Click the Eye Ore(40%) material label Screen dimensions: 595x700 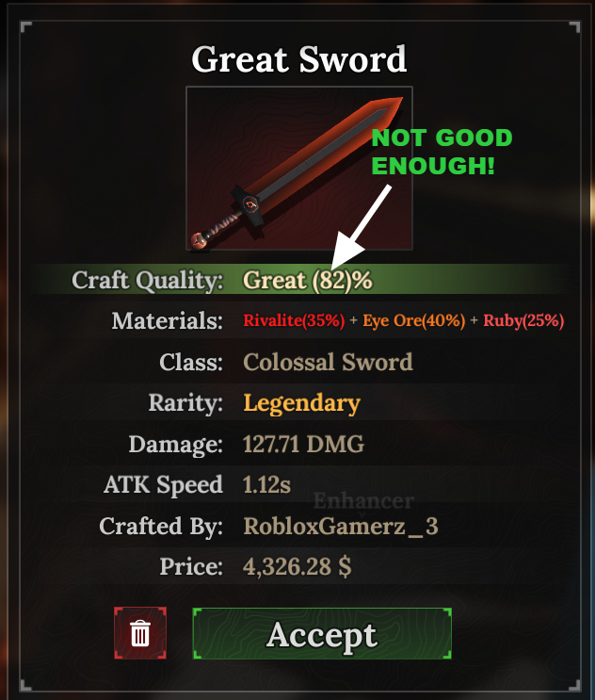[x=414, y=320]
